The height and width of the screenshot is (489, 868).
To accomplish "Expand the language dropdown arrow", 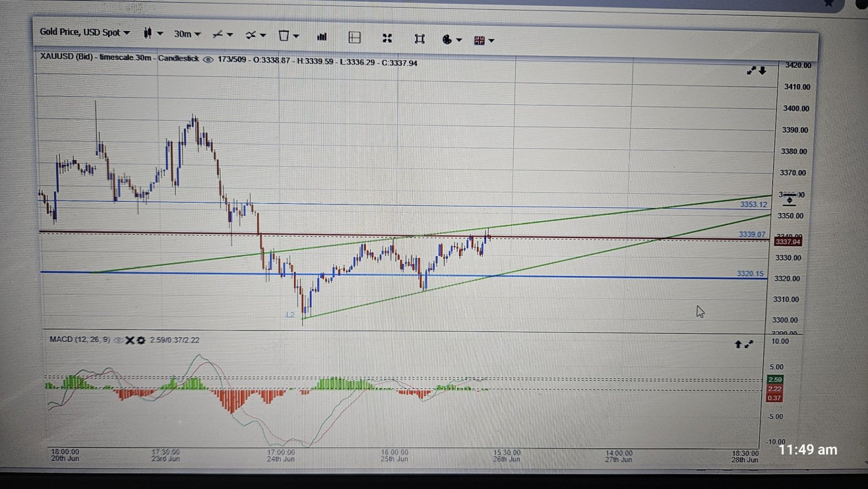I will coord(492,40).
